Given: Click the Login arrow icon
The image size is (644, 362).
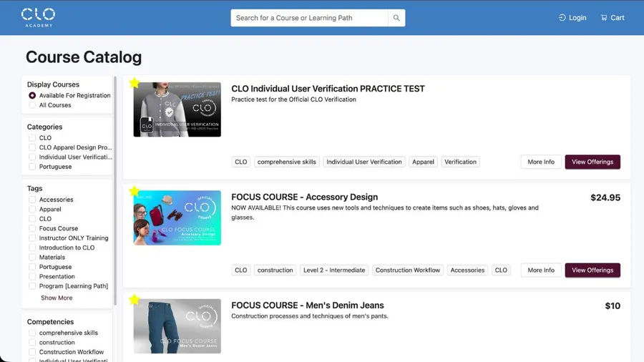Looking at the screenshot, I should coord(562,18).
